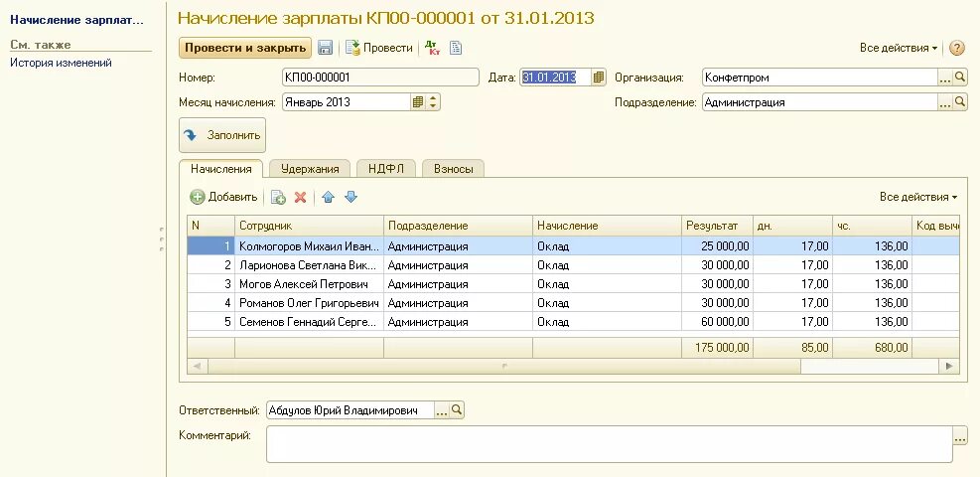
Task: Click the horizontal scrollbar of the table
Action: click(503, 366)
